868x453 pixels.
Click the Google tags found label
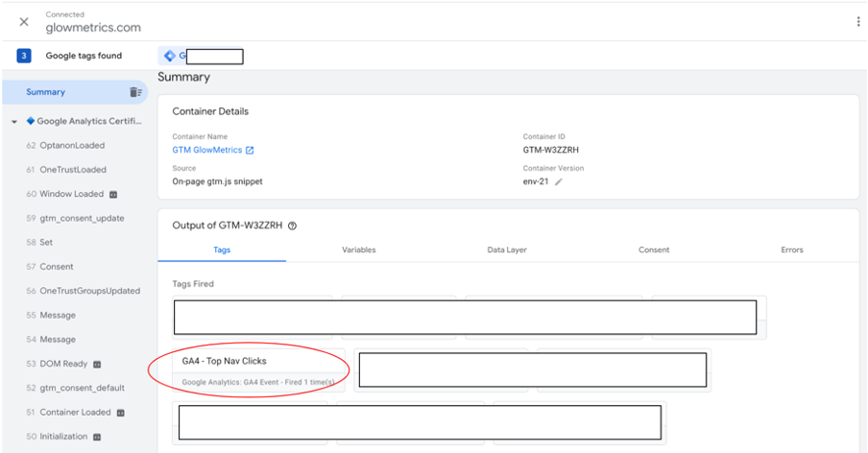tap(84, 56)
